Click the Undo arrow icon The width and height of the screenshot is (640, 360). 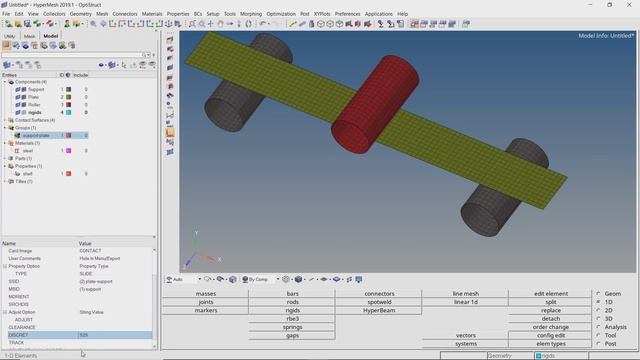click(263, 24)
